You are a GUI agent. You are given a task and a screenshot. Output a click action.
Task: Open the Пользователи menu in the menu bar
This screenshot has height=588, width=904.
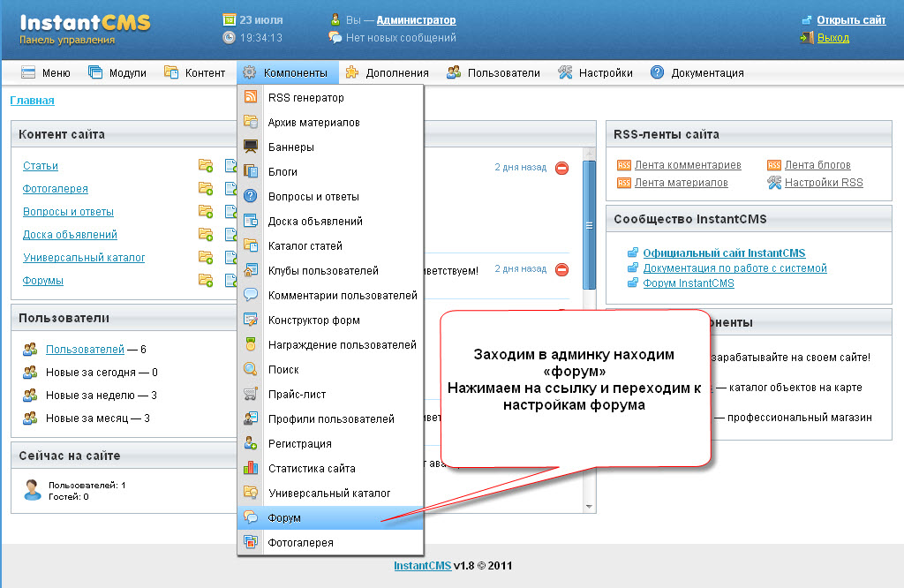(x=493, y=72)
